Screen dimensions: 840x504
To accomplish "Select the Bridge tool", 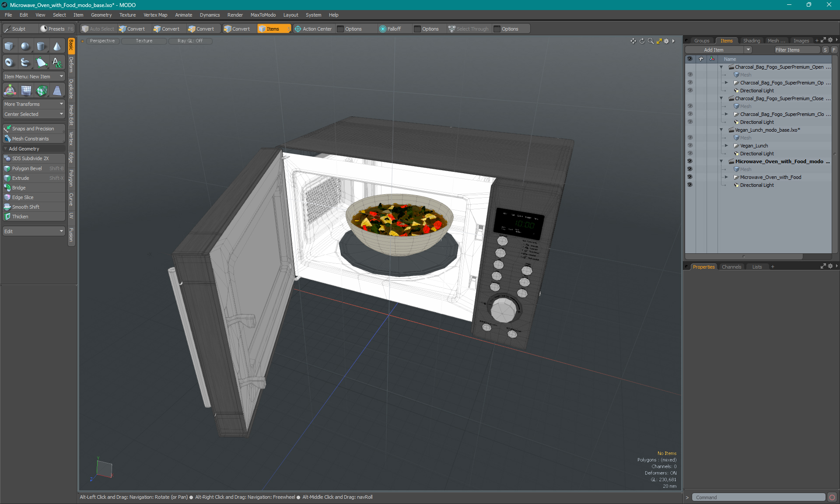I will tap(17, 188).
